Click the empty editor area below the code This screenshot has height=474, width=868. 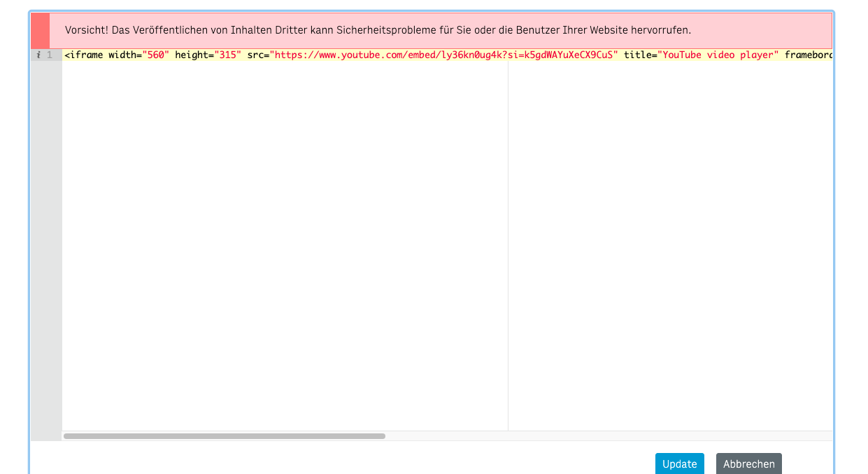click(280, 245)
